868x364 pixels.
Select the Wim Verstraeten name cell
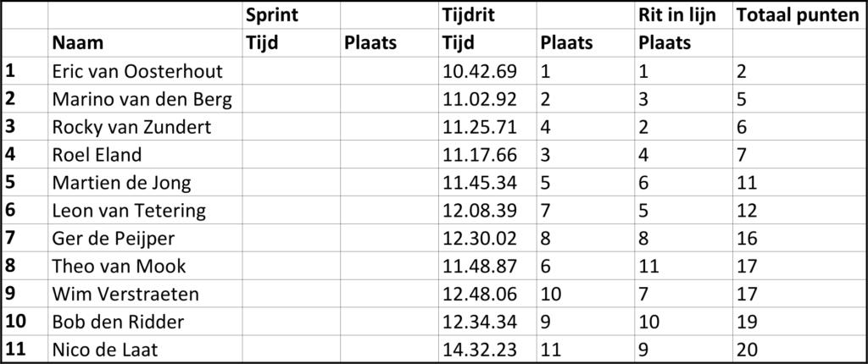pyautogui.click(x=125, y=294)
